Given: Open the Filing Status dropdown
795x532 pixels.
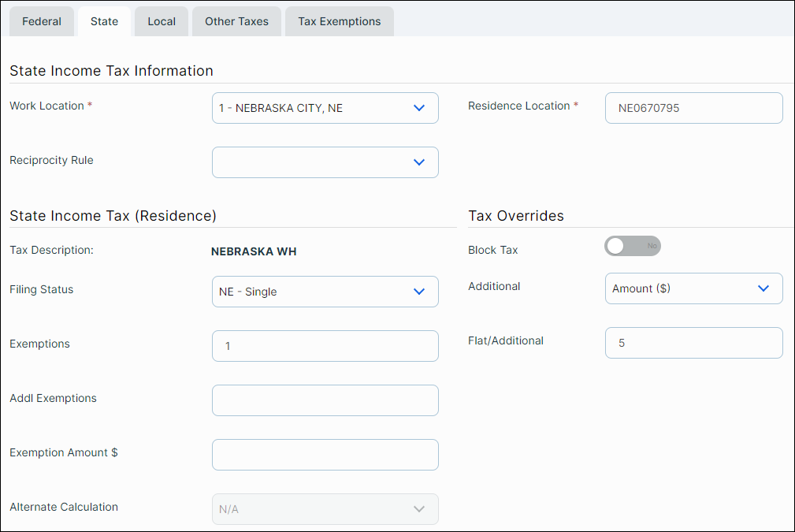Looking at the screenshot, I should pos(325,292).
